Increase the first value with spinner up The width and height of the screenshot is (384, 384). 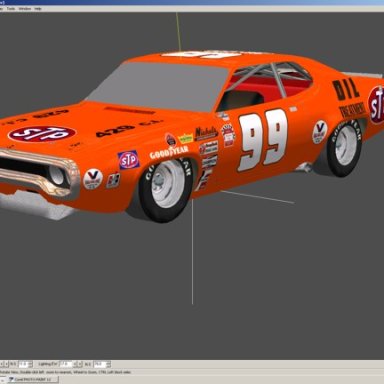point(31,363)
